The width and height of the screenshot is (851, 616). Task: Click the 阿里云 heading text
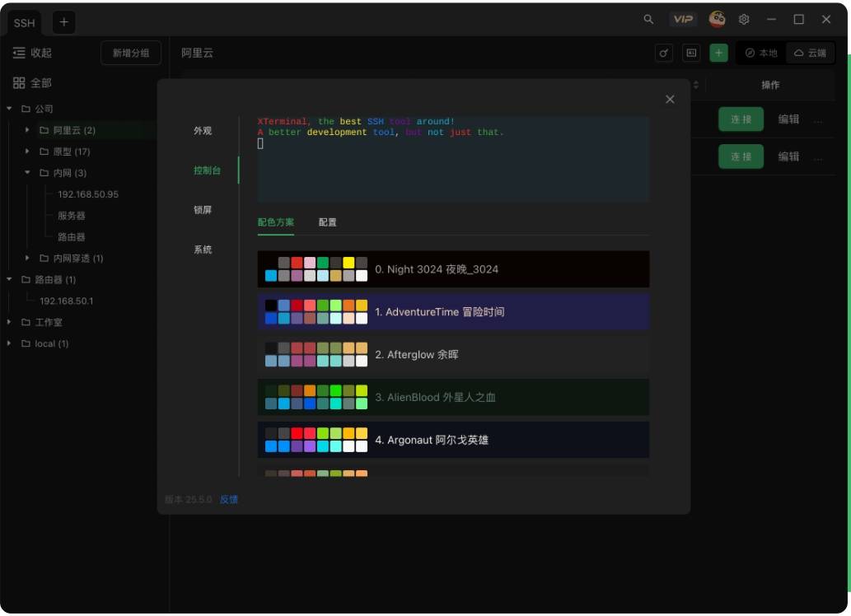197,53
